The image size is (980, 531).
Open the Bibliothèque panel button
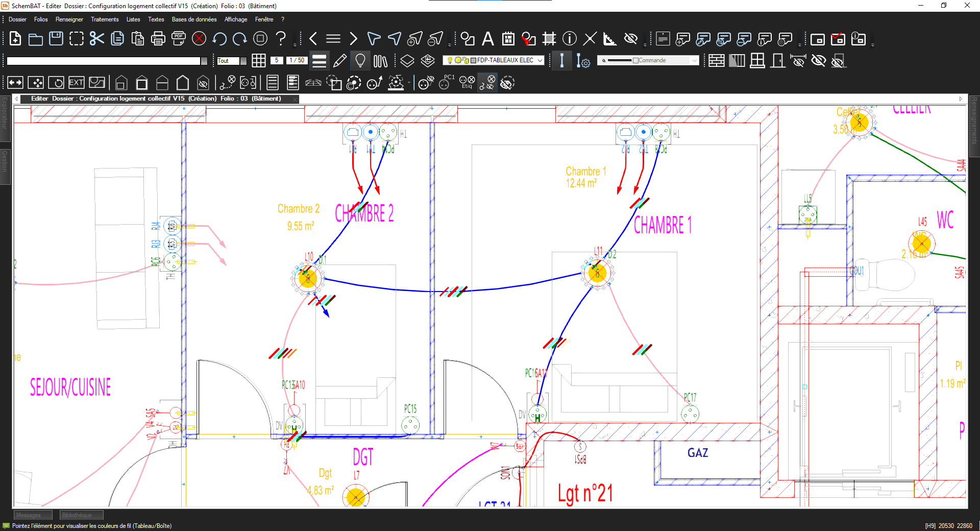(82, 515)
